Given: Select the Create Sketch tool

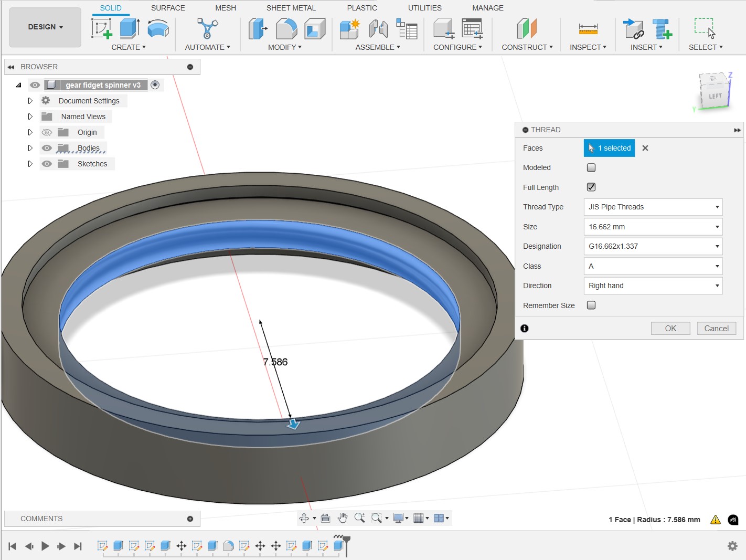Looking at the screenshot, I should 102,28.
